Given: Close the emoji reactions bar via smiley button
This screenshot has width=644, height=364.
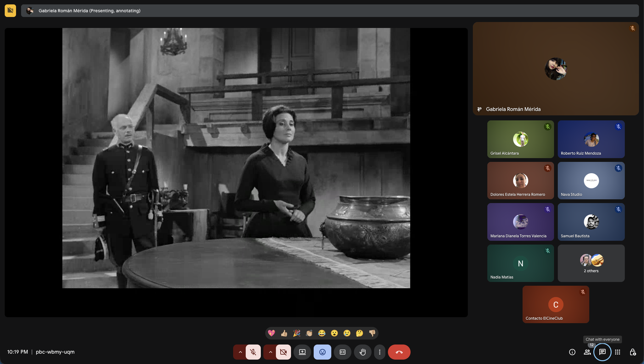Looking at the screenshot, I should (x=322, y=352).
